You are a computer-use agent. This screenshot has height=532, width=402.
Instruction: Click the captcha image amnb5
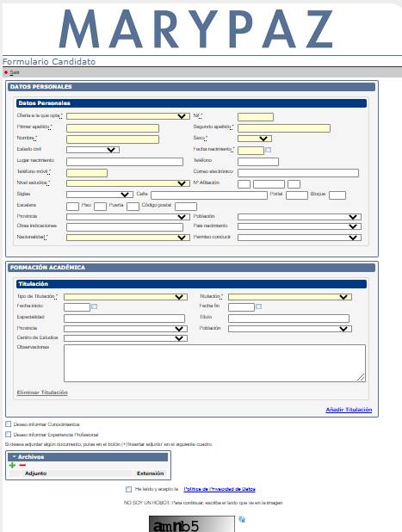192,524
